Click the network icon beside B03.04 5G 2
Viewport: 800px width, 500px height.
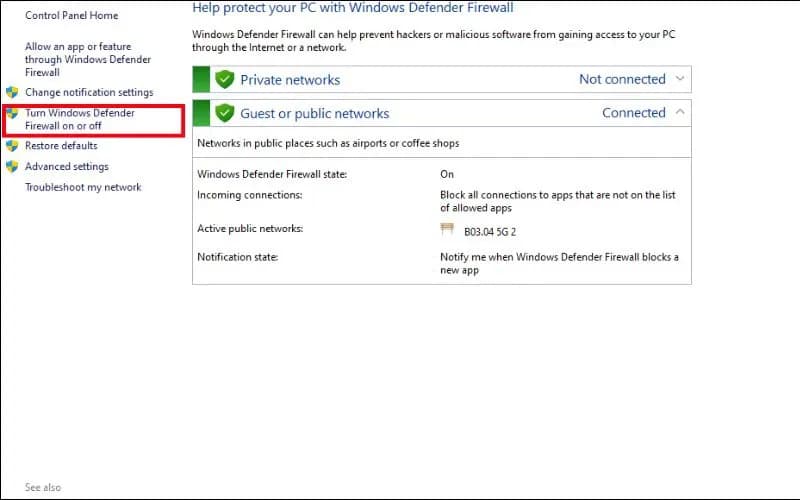pyautogui.click(x=447, y=230)
